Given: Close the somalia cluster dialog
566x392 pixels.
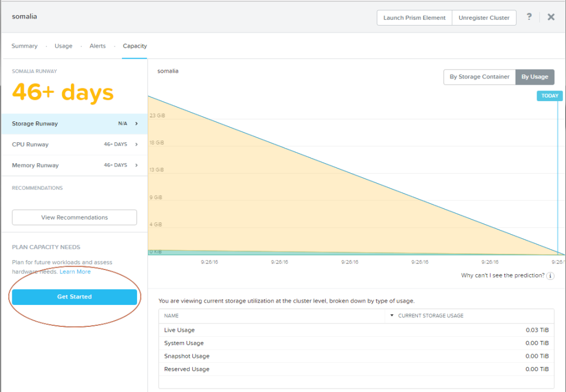Looking at the screenshot, I should [x=551, y=17].
